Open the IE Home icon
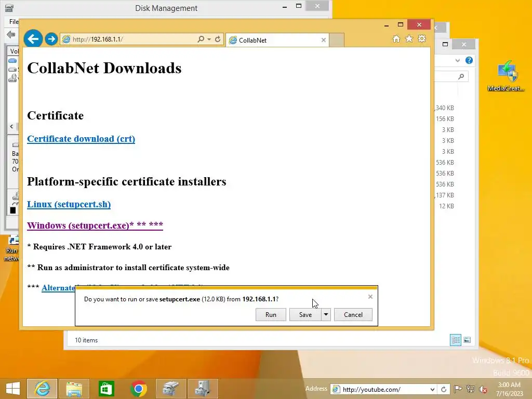The image size is (532, 399). (396, 38)
